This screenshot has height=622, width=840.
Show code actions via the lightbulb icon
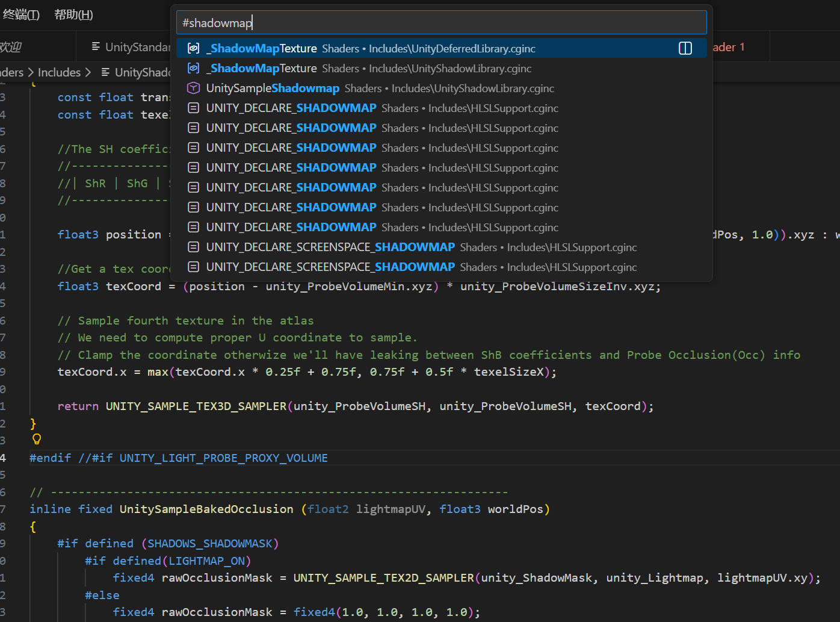[x=37, y=439]
